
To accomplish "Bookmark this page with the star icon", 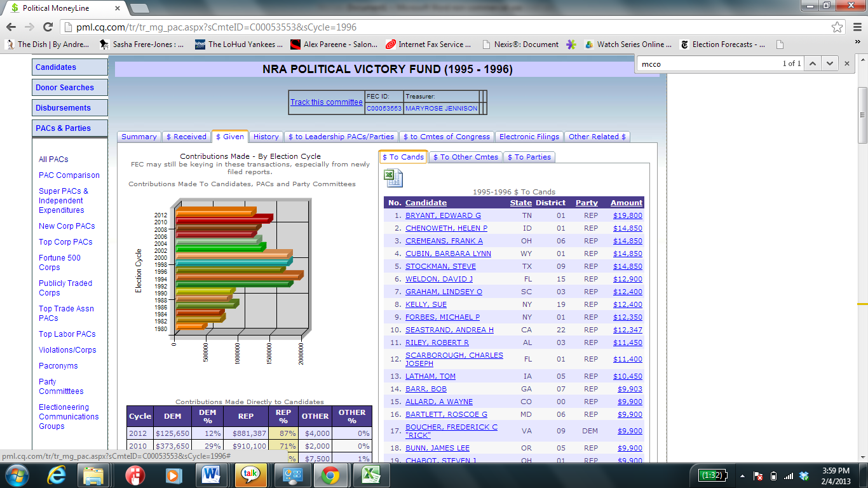I will point(837,27).
